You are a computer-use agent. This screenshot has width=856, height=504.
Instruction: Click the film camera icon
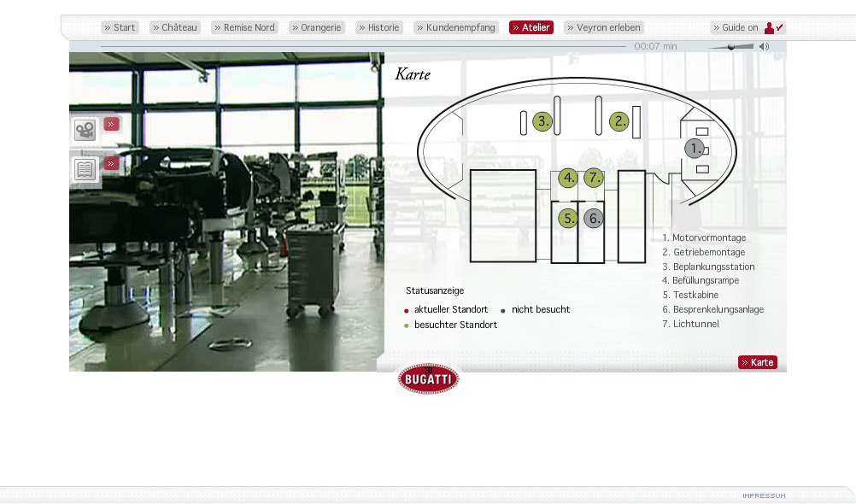(85, 130)
